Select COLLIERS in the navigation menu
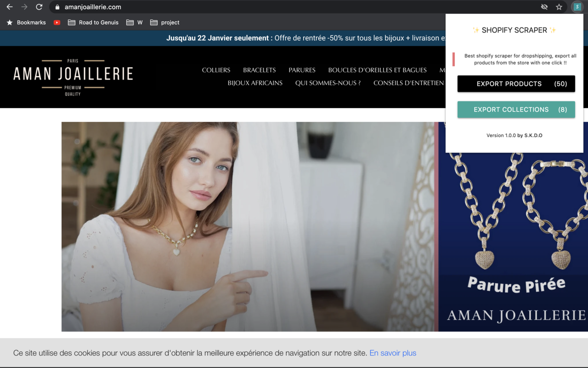 [216, 70]
